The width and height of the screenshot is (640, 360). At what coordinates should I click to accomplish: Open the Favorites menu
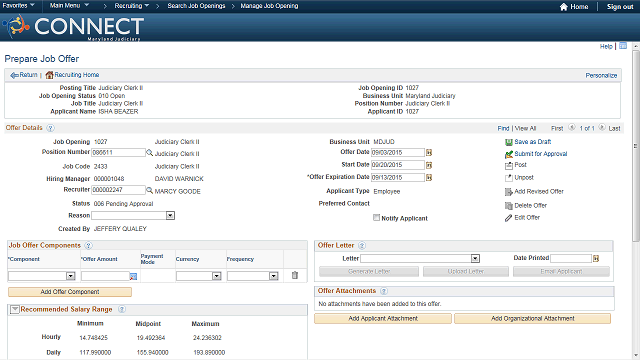pyautogui.click(x=18, y=6)
